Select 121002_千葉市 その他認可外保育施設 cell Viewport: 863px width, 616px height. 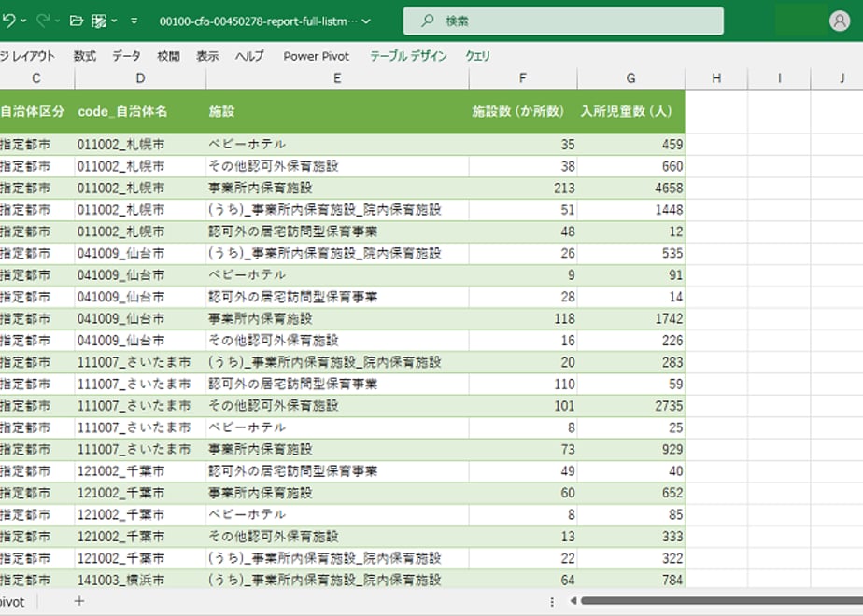click(x=337, y=537)
